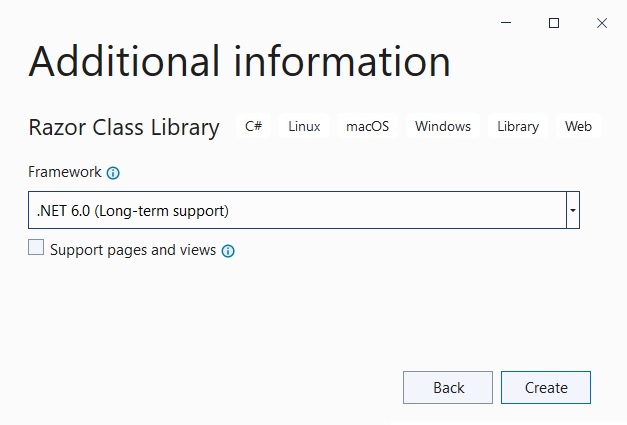Screen dimensions: 627x425
Task: Select the Windows tag
Action: point(443,126)
